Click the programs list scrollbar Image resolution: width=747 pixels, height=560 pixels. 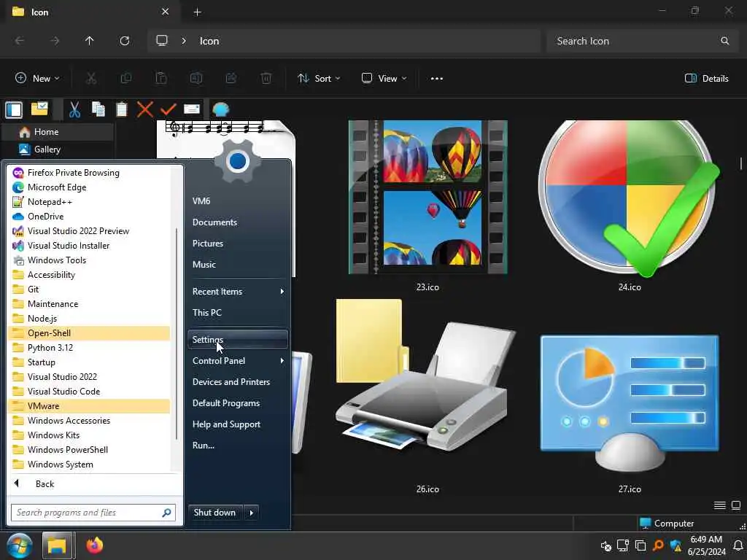(177, 333)
